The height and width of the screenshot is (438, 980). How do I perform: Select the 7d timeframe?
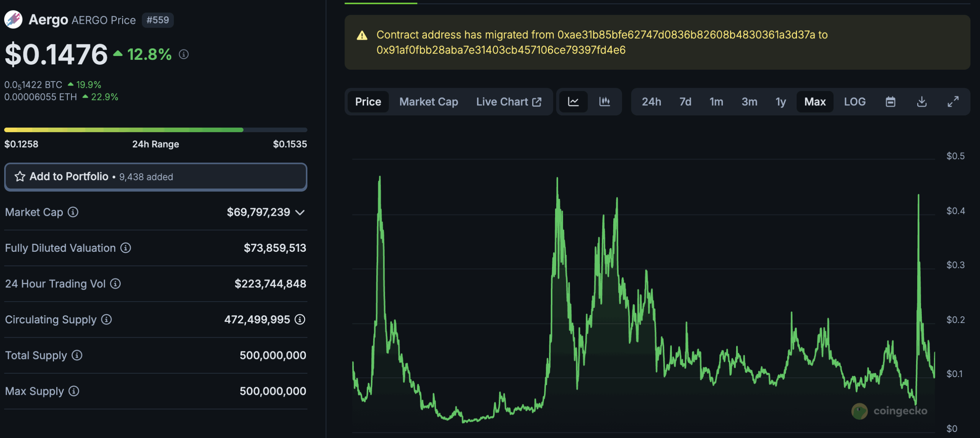(x=685, y=102)
